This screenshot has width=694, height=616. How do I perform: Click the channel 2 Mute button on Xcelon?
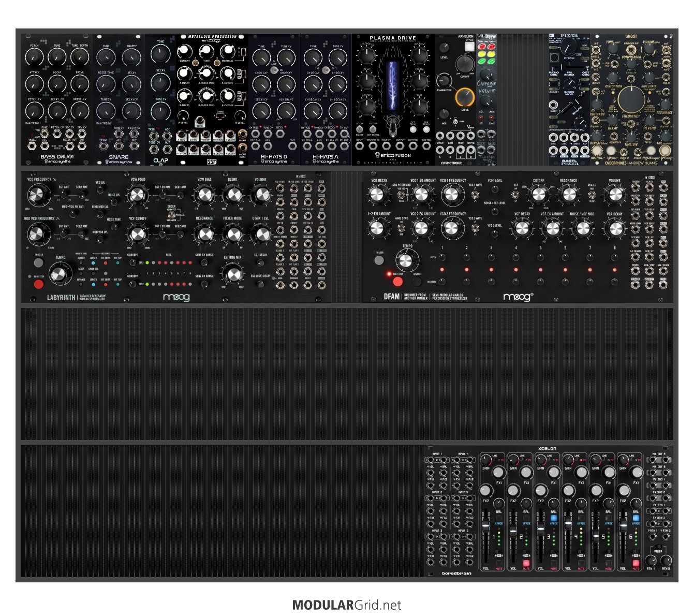(526, 563)
